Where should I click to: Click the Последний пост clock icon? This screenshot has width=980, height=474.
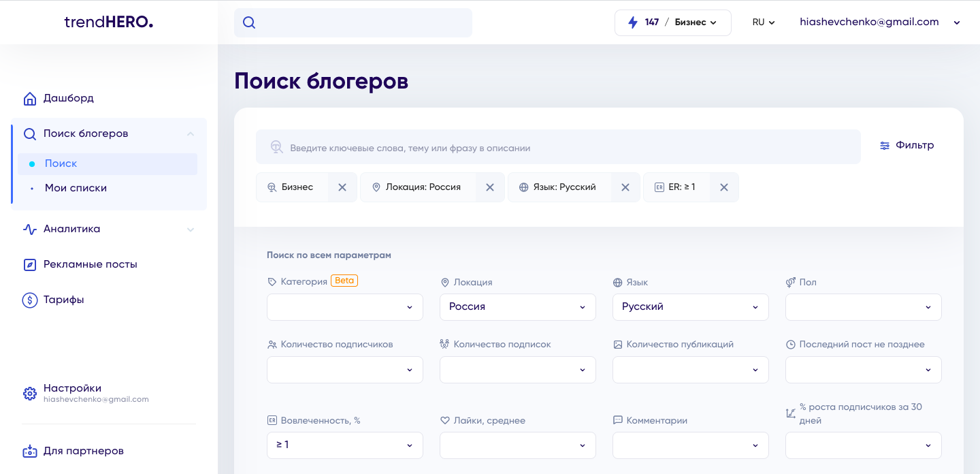[x=791, y=345]
